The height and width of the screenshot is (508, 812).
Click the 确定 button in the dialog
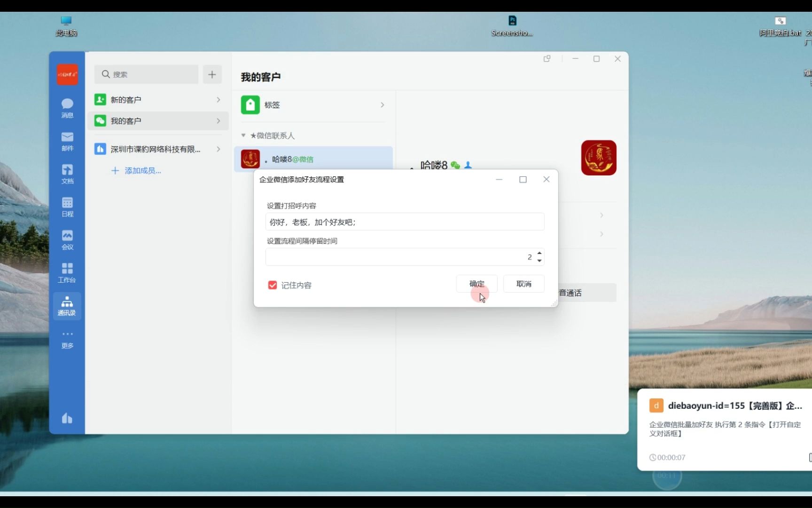(476, 284)
